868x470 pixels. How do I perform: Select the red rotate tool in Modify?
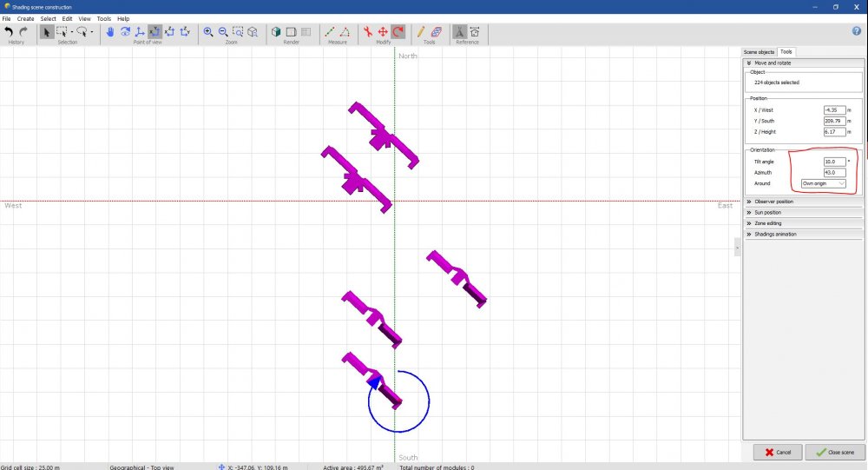point(398,32)
